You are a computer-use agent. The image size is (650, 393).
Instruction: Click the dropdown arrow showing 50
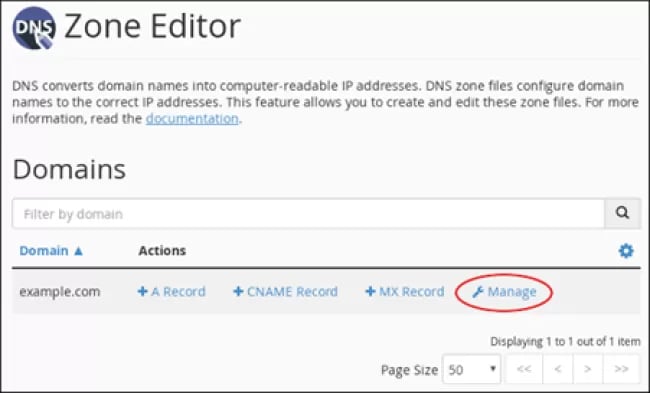pos(493,368)
